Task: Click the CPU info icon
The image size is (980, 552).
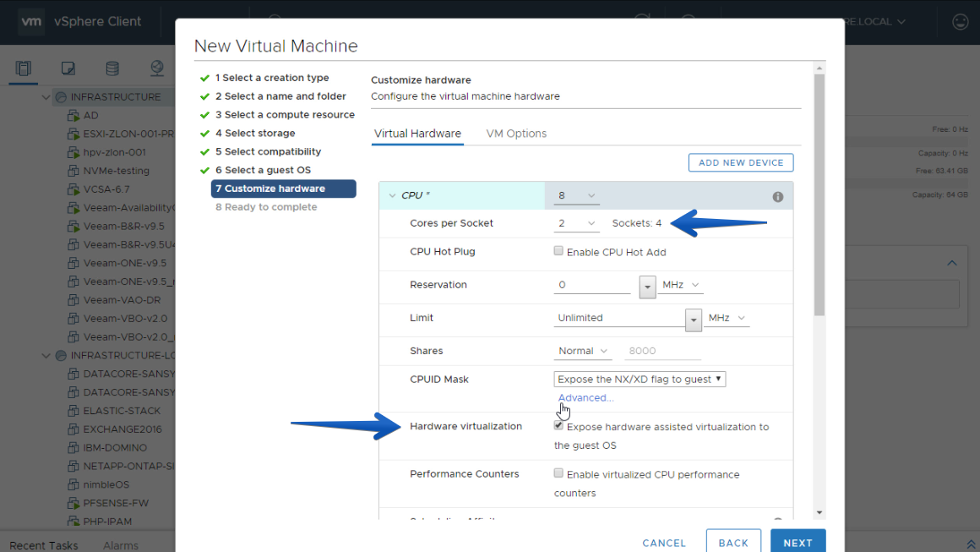Action: pos(777,197)
